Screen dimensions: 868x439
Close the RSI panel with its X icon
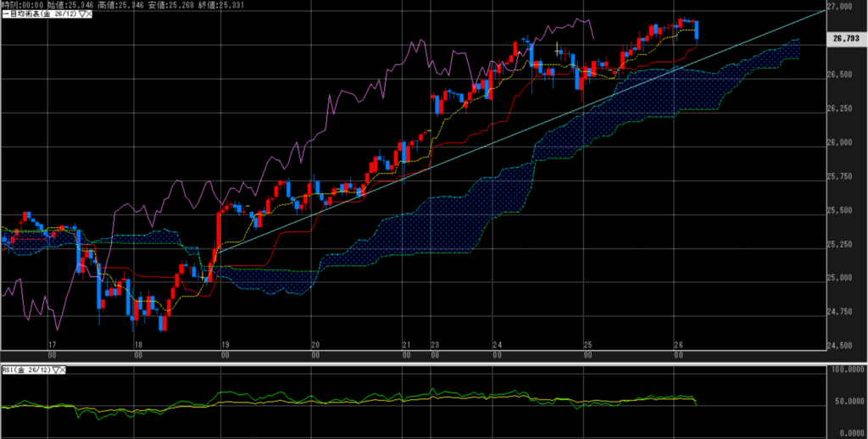(x=64, y=370)
